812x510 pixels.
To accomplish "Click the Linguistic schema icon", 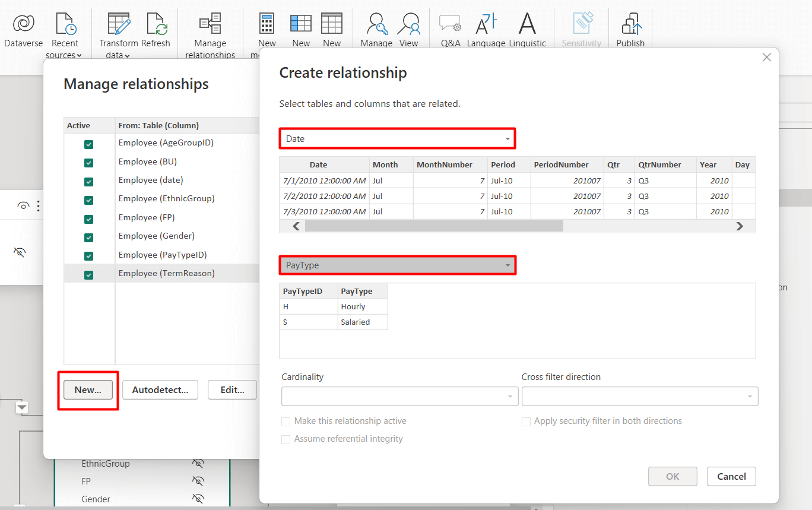I will coord(527,24).
